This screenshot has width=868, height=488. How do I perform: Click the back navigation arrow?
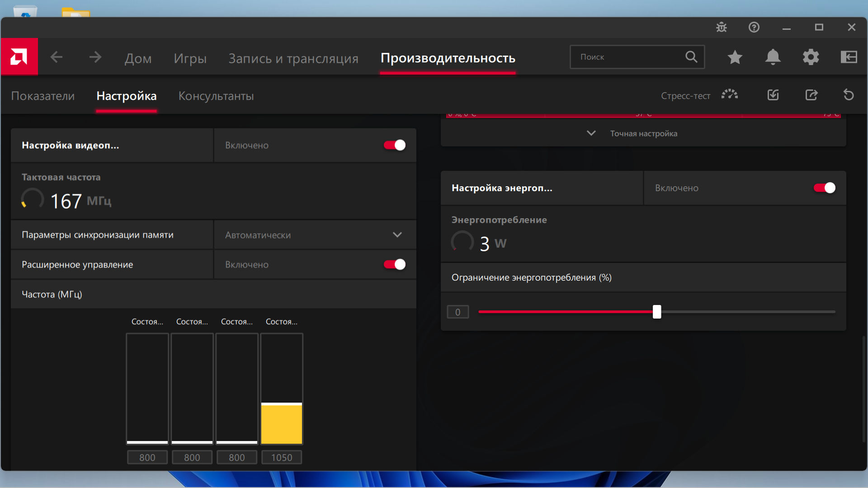coord(57,57)
